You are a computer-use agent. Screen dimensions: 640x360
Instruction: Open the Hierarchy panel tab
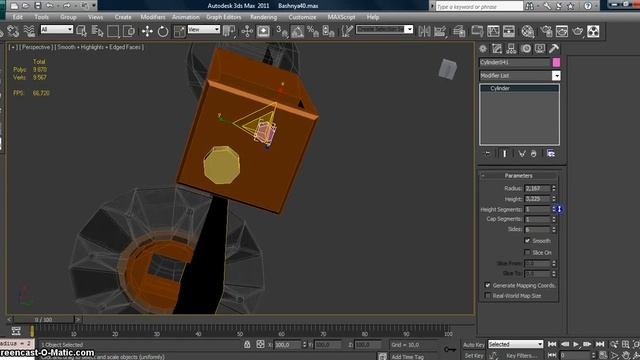pos(511,49)
